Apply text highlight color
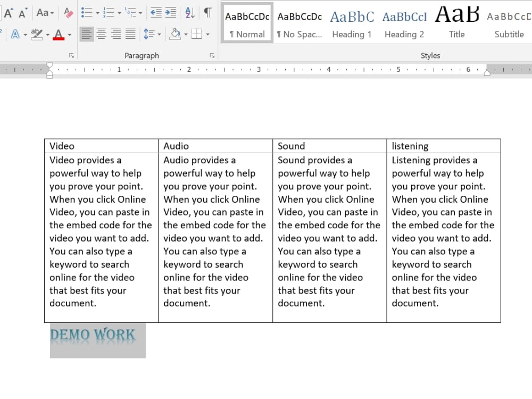The image size is (532, 399). (x=37, y=34)
